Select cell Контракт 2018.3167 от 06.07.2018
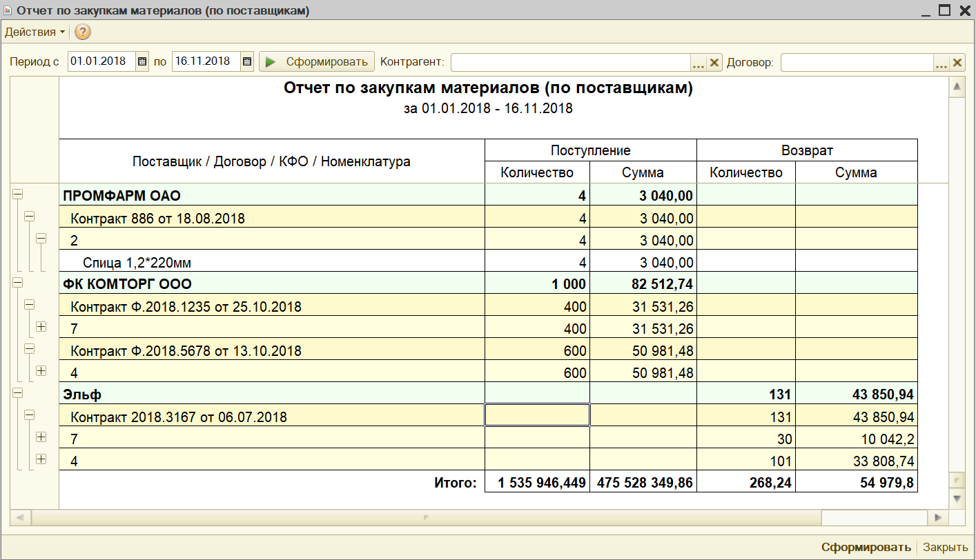Image resolution: width=976 pixels, height=560 pixels. click(x=272, y=417)
